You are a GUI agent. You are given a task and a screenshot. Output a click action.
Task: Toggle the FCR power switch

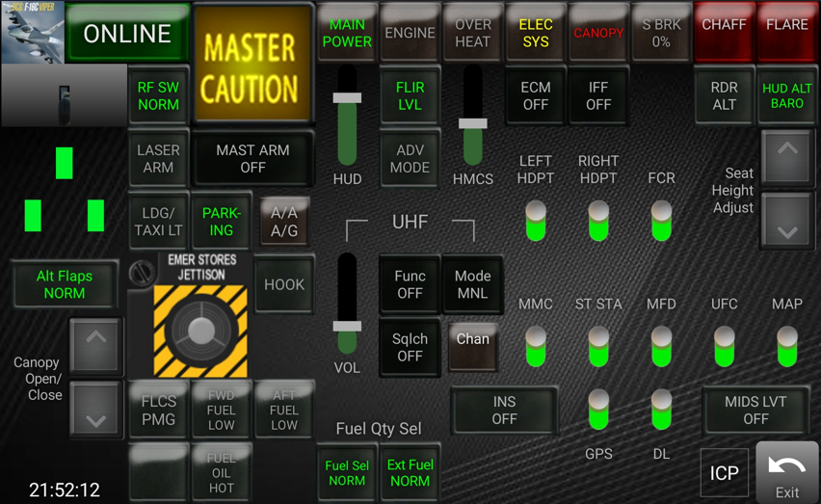[x=661, y=221]
